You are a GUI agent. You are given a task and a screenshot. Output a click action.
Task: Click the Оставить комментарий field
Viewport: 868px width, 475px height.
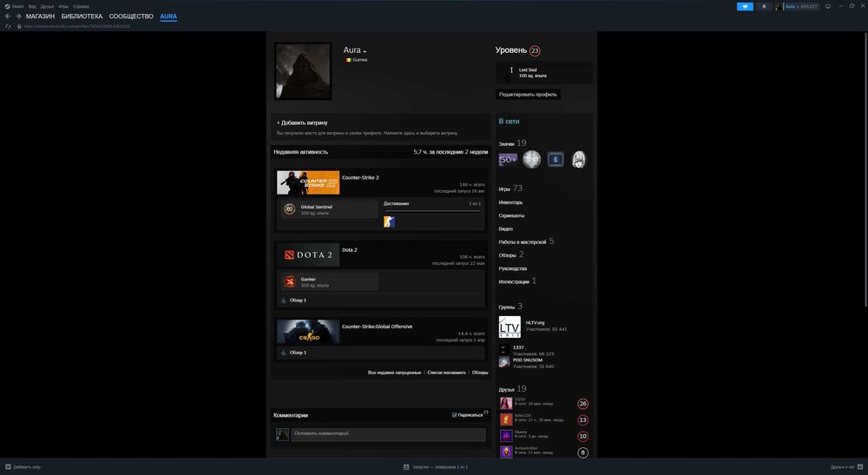[x=388, y=434]
